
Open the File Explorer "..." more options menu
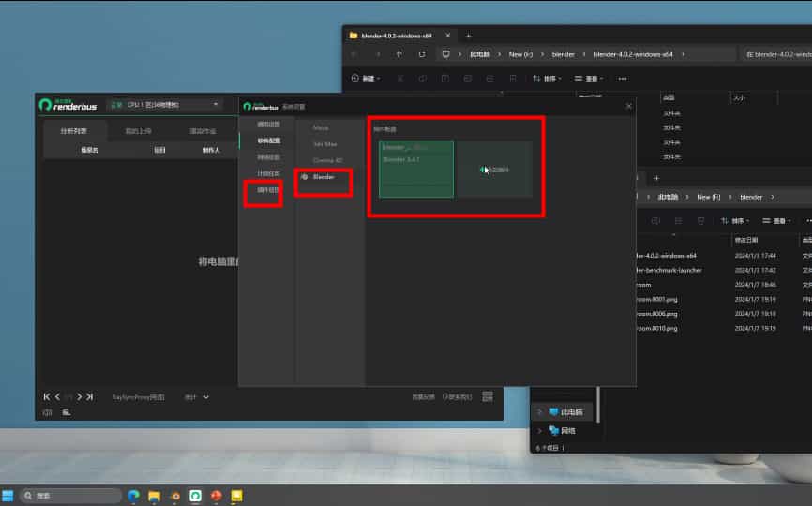click(623, 79)
